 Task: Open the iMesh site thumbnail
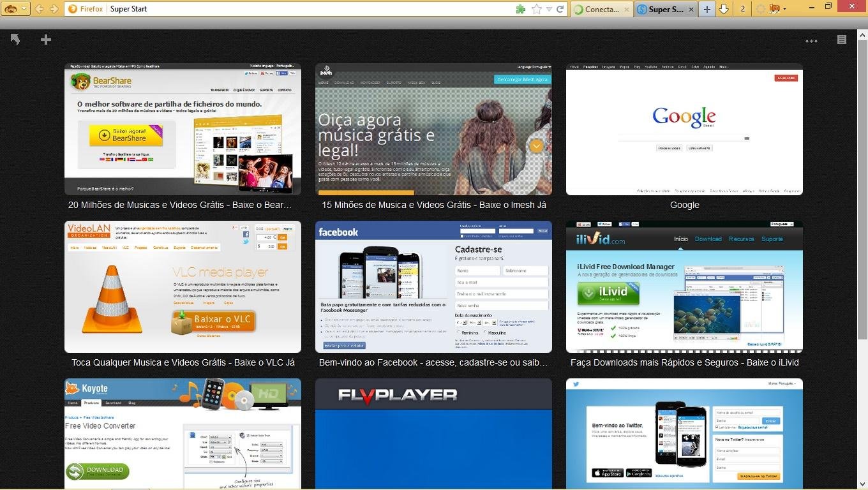tap(433, 129)
